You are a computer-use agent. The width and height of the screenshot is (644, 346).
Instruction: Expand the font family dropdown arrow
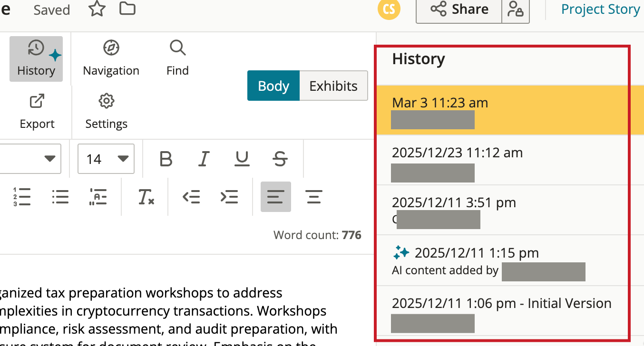49,159
